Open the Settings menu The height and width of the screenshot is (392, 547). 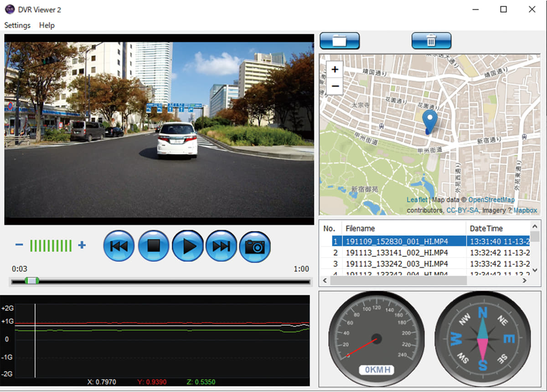(x=17, y=25)
